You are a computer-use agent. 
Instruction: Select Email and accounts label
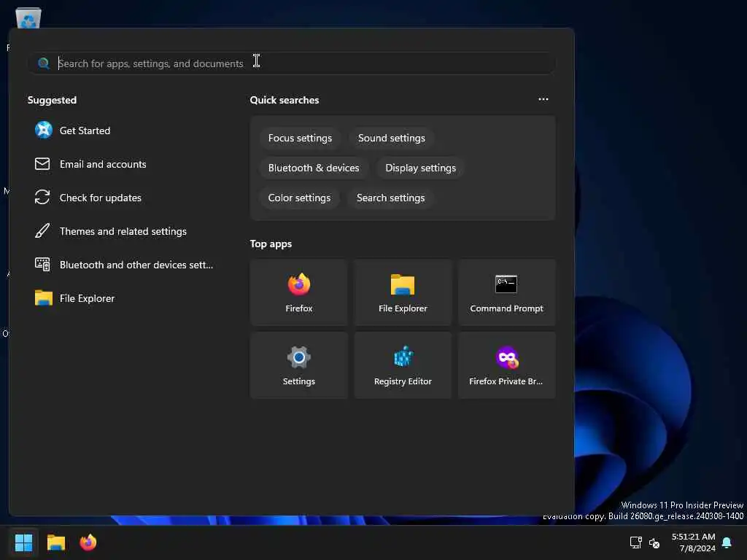tap(103, 164)
